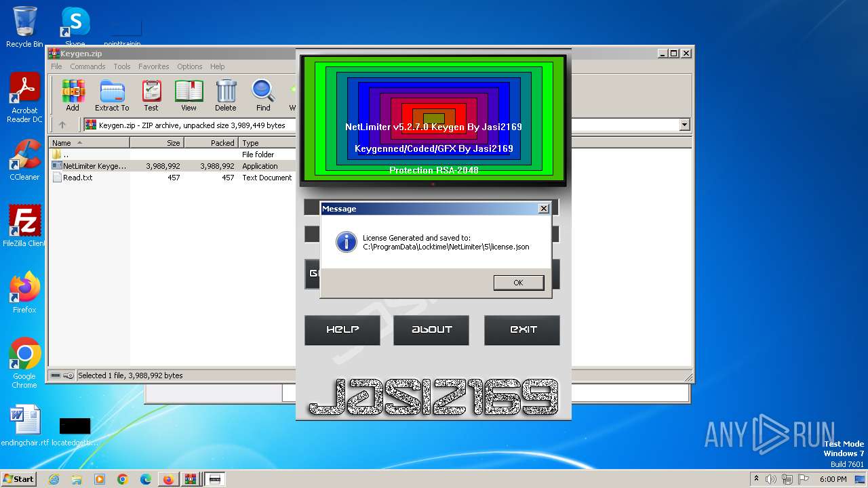Click the status bar drive icon in WinRAR
Screen dimensions: 868x488
(x=56, y=375)
